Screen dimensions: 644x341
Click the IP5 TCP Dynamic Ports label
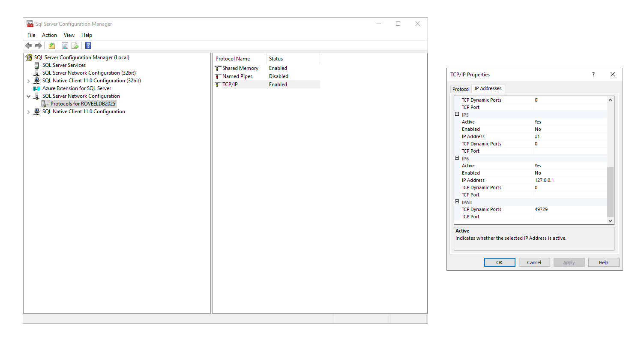482,144
